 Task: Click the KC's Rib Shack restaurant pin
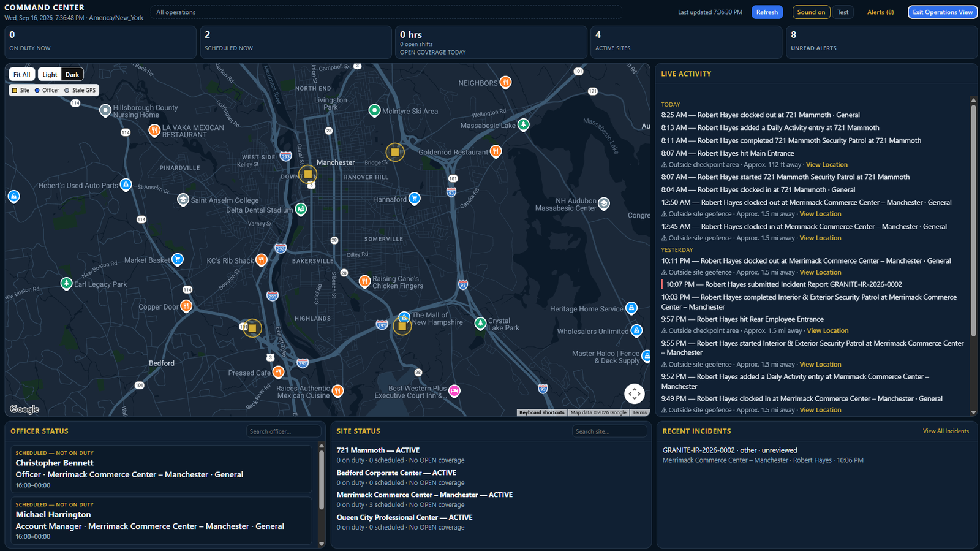(262, 260)
